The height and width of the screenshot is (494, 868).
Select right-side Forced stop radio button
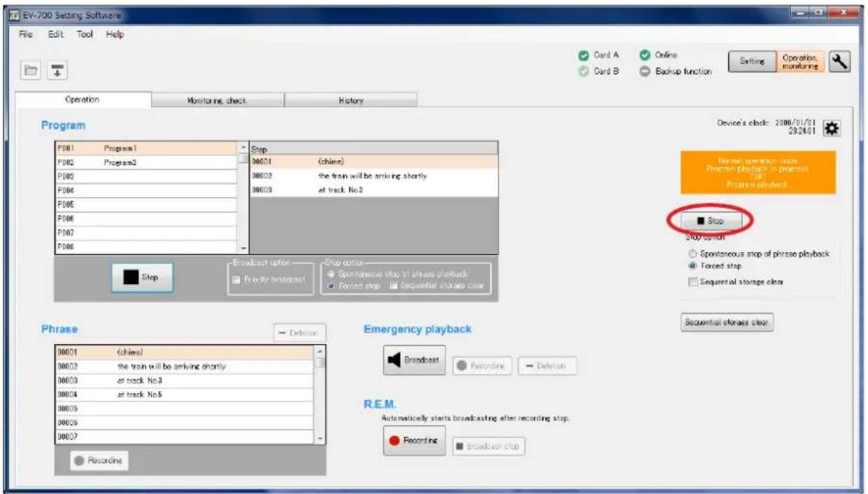click(x=693, y=266)
